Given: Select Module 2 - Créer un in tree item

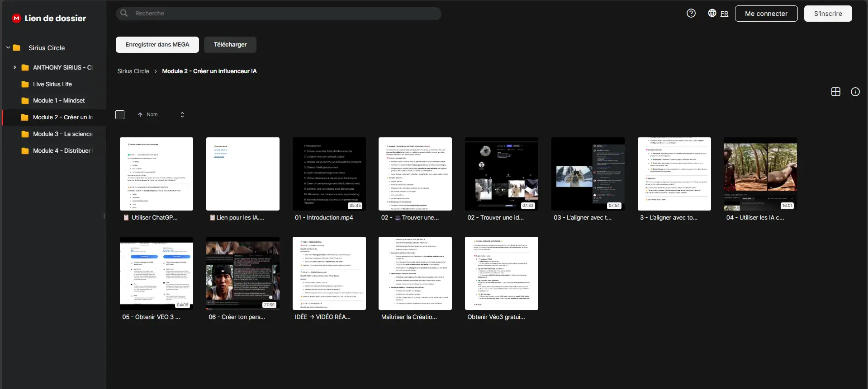Looking at the screenshot, I should coord(54,117).
